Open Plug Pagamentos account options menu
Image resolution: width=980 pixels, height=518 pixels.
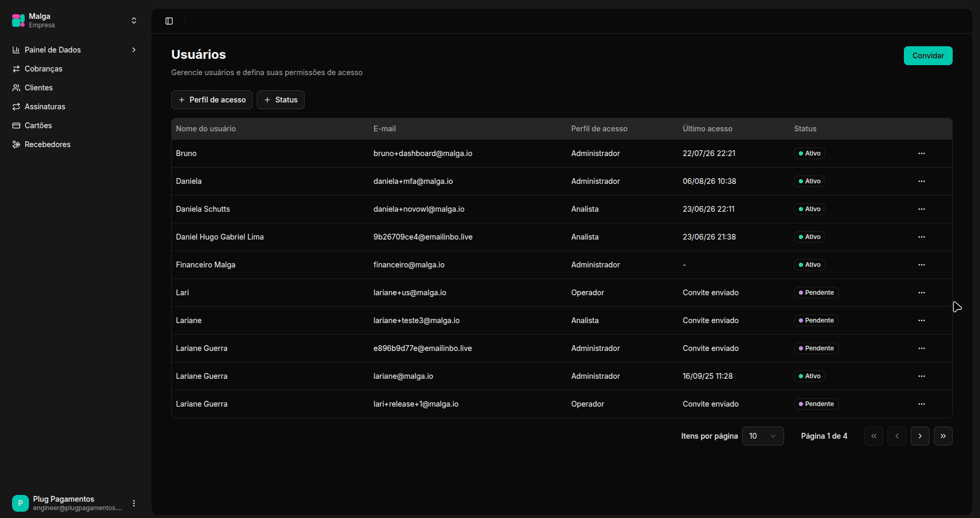(134, 503)
